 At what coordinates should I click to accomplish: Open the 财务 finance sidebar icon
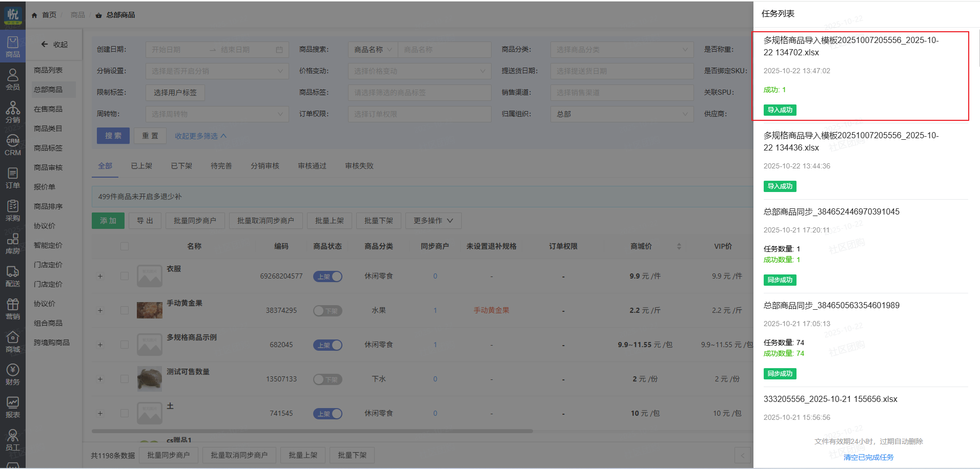point(12,374)
